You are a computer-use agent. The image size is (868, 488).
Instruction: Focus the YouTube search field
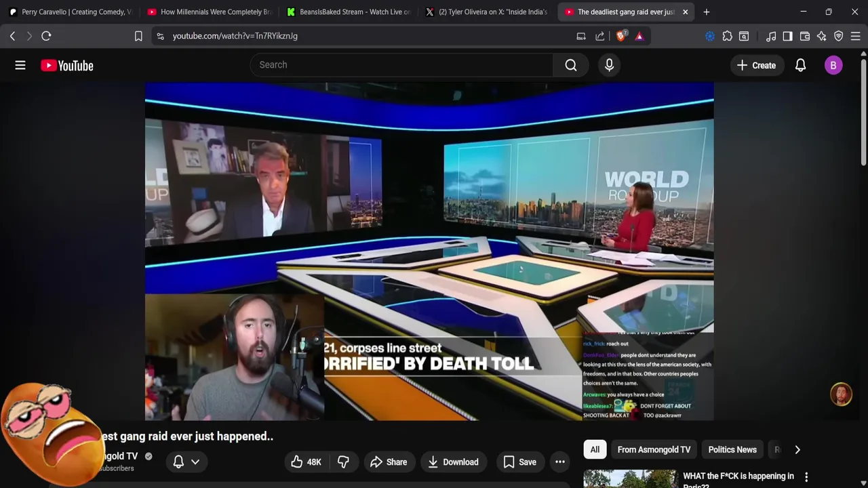pos(401,65)
